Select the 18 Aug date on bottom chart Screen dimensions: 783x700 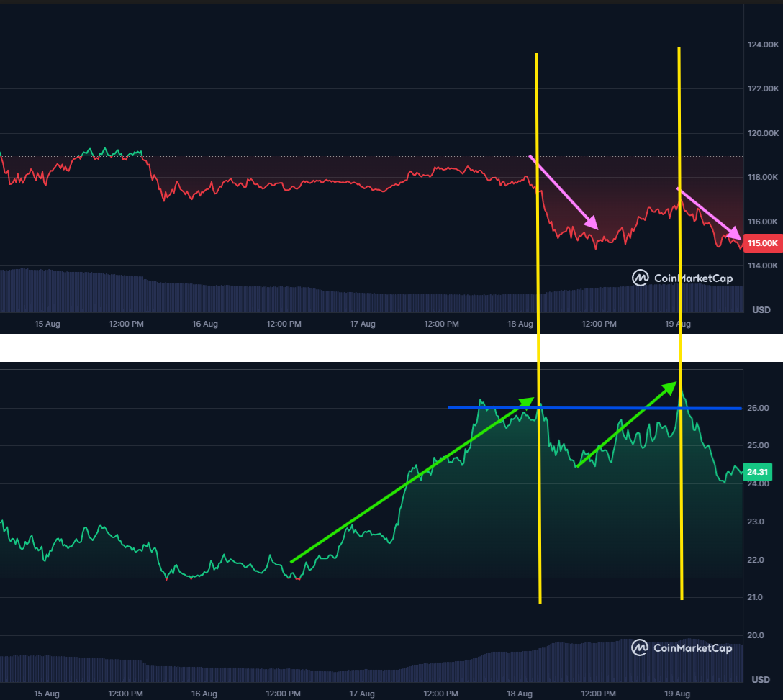tap(520, 694)
